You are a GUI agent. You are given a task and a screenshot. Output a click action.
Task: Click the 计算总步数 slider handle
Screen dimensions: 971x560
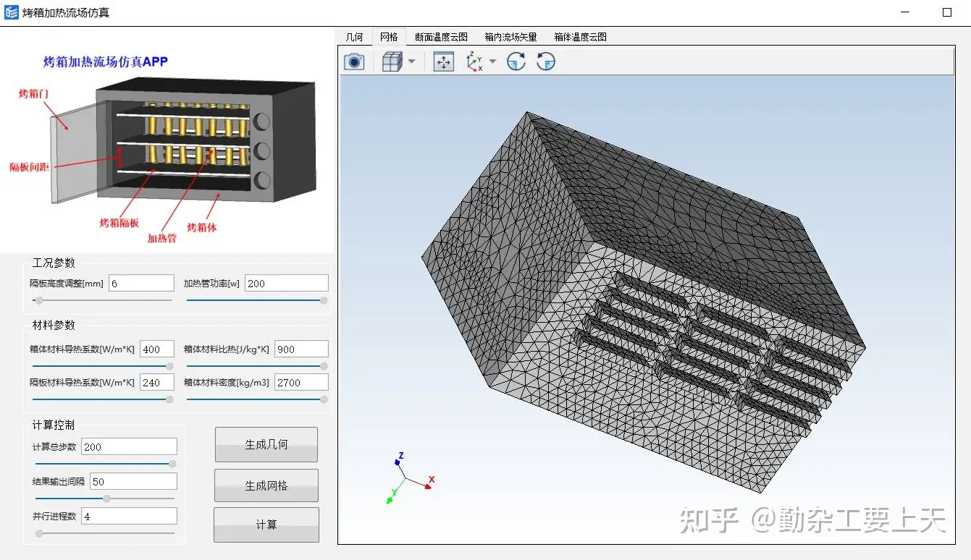[x=173, y=464]
